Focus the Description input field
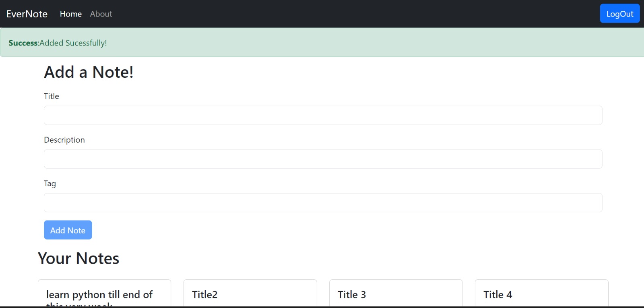644x308 pixels. coord(323,159)
